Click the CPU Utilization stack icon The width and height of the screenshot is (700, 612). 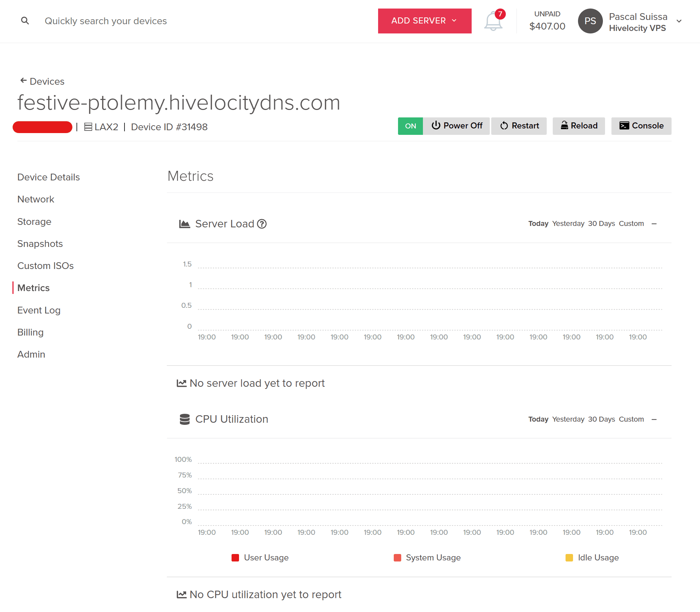click(x=185, y=419)
